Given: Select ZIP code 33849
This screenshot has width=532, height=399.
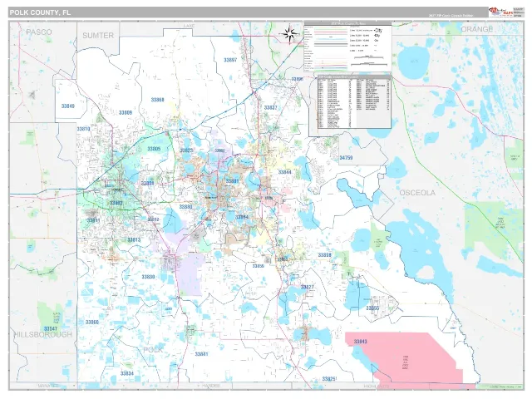Looking at the screenshot, I should pos(68,106).
